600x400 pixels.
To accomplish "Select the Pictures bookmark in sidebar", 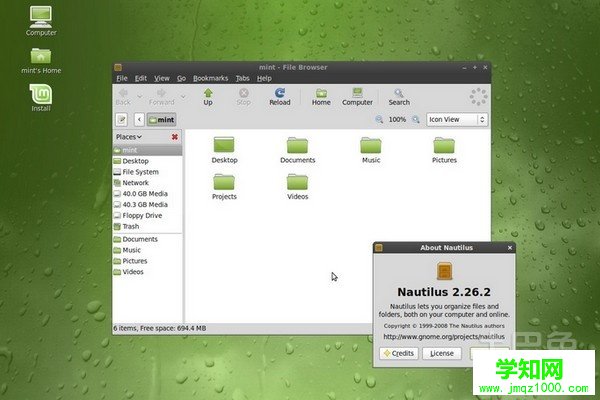I will point(147,261).
